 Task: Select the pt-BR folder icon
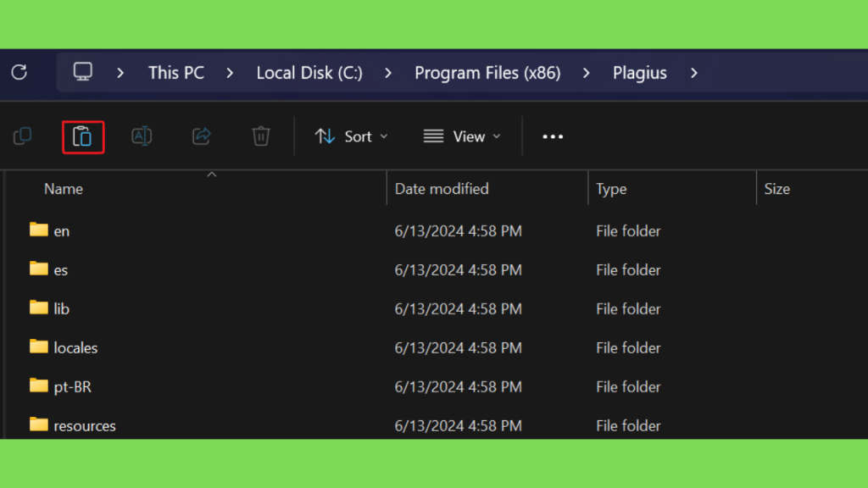[x=39, y=385]
